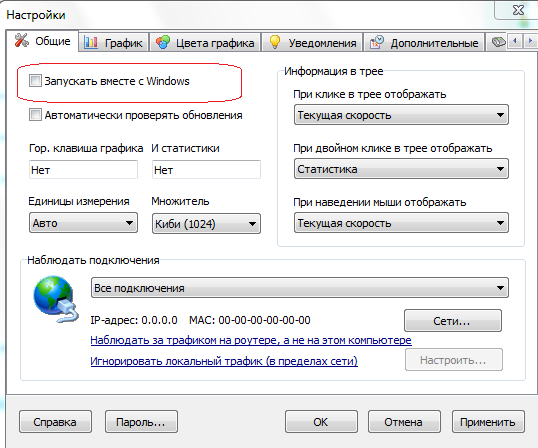Open the При клике в трее отображать dropdown

click(x=401, y=115)
